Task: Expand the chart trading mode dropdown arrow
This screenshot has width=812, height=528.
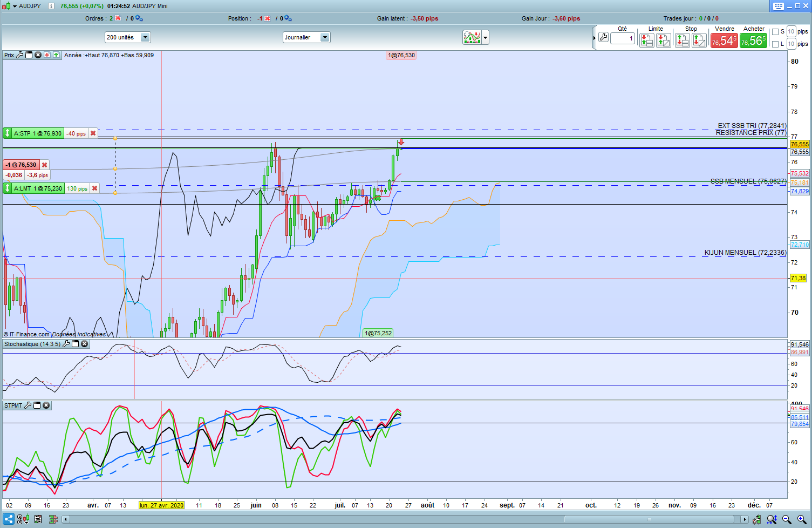Action: (486, 38)
